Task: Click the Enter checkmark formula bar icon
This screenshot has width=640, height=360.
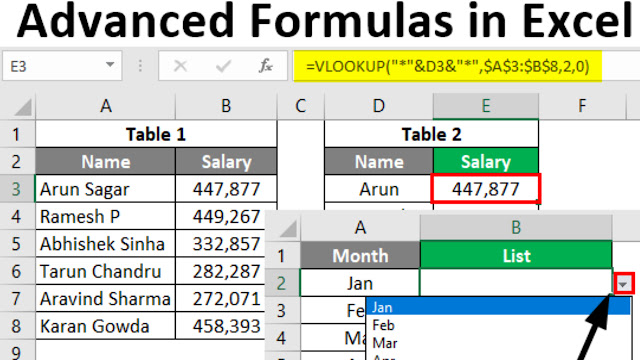Action: [x=223, y=66]
